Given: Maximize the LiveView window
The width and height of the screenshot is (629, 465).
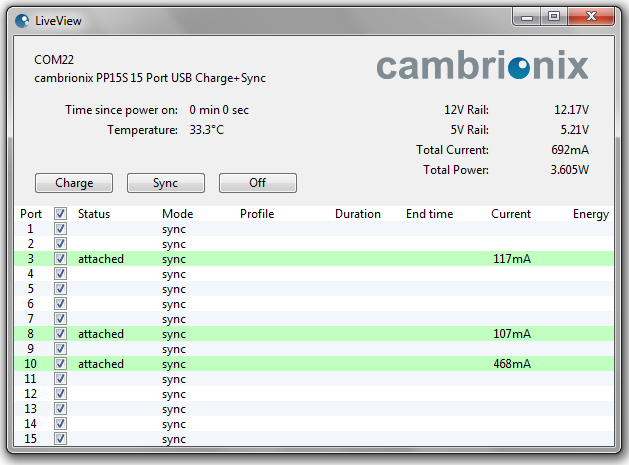Looking at the screenshot, I should coord(554,17).
